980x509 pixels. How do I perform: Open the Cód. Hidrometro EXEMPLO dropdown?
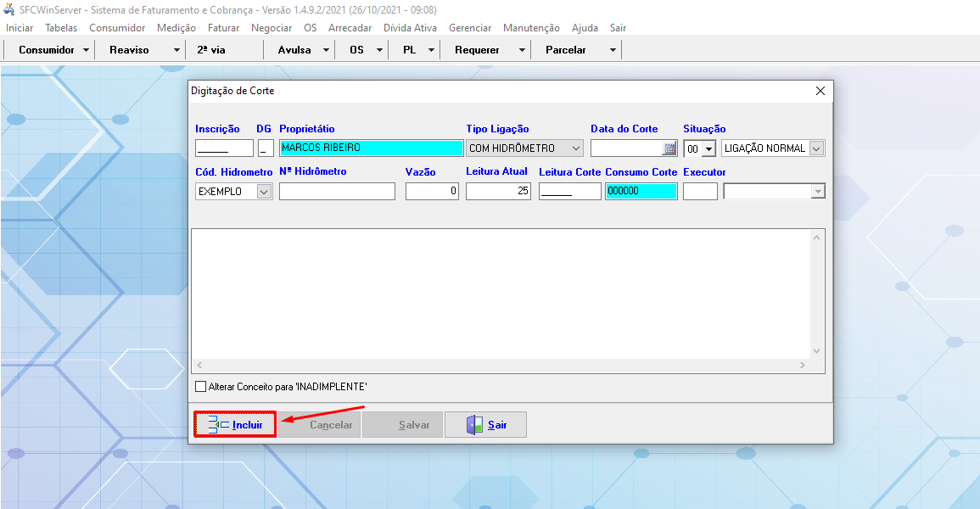pyautogui.click(x=264, y=192)
